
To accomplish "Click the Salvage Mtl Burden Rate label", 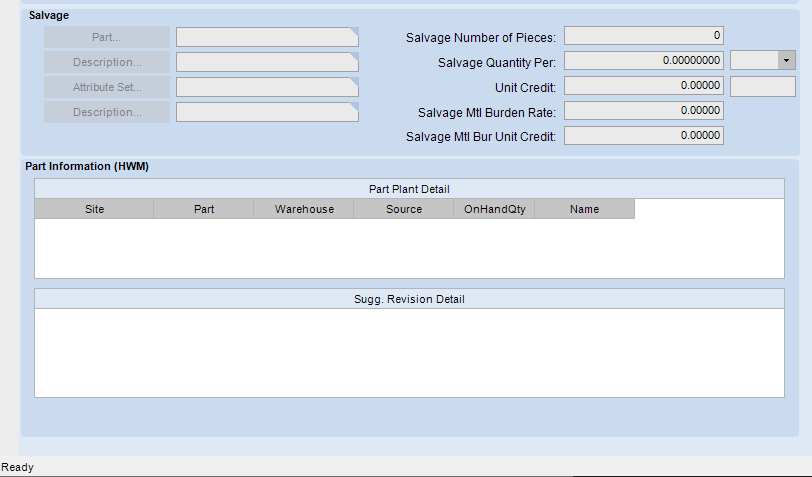I will (487, 112).
